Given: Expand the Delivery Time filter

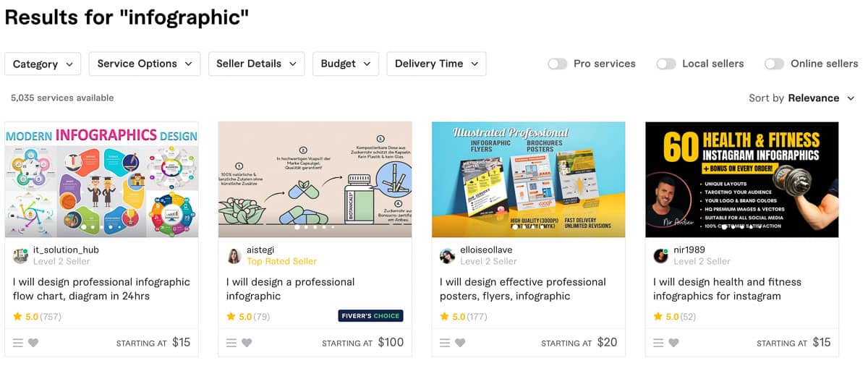Looking at the screenshot, I should 436,64.
